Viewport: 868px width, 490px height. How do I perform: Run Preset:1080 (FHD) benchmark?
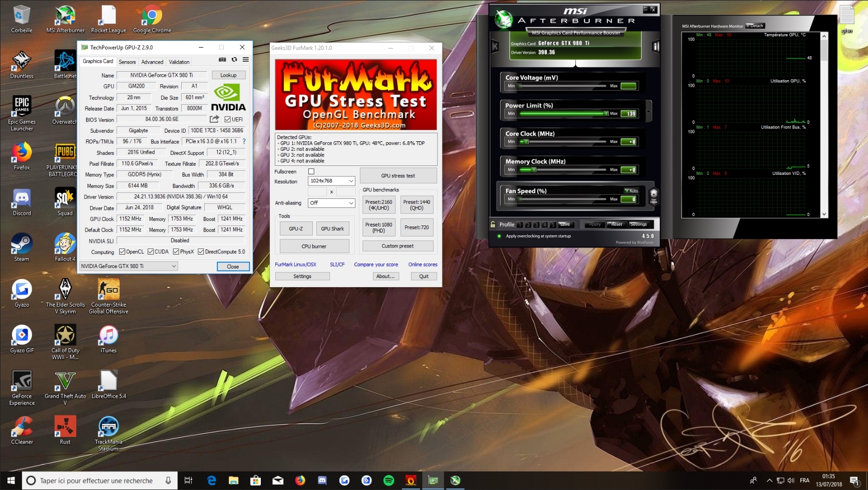tap(379, 227)
